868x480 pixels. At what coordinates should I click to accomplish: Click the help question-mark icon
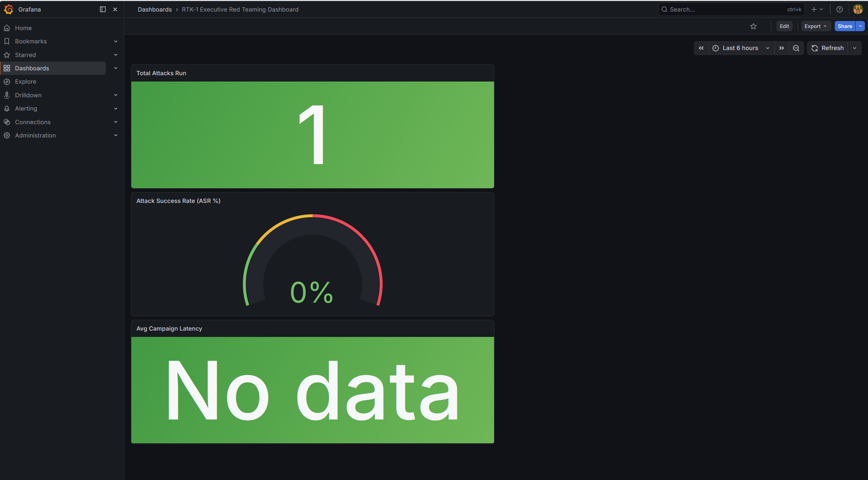(839, 9)
